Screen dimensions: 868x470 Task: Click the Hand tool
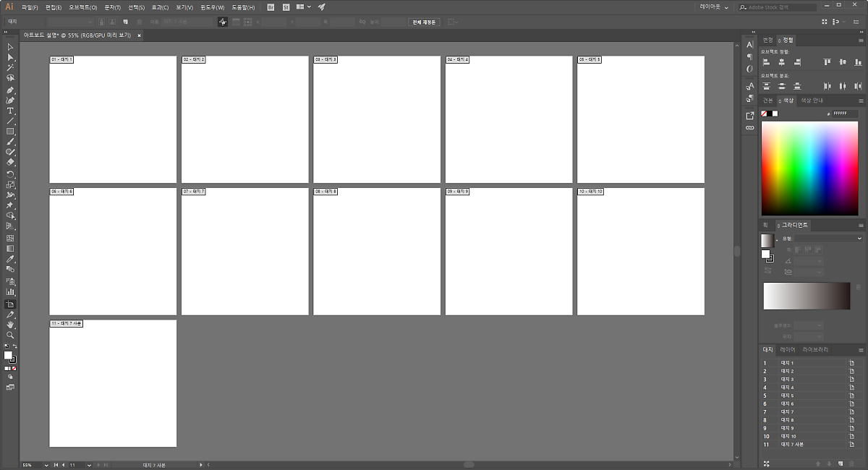click(10, 325)
